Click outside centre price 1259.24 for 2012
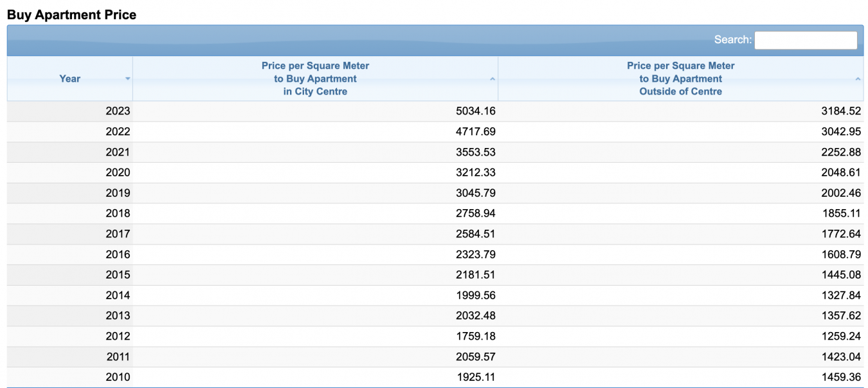Image resolution: width=868 pixels, height=388 pixels. tap(840, 337)
